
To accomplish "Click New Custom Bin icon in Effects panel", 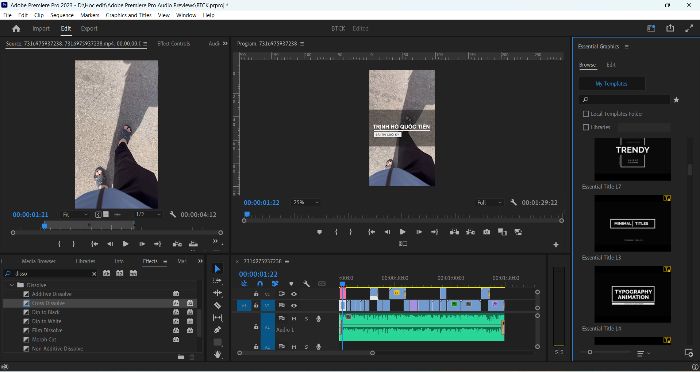I will pyautogui.click(x=181, y=357).
